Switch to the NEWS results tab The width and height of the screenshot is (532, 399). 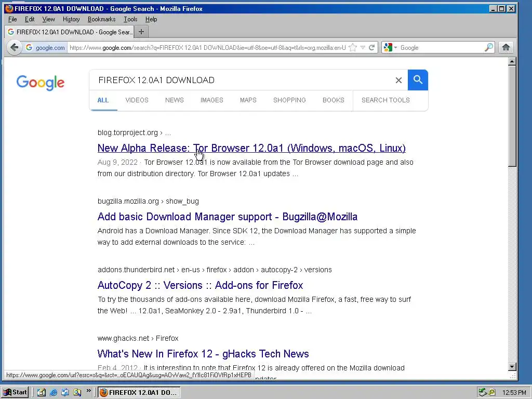point(175,100)
